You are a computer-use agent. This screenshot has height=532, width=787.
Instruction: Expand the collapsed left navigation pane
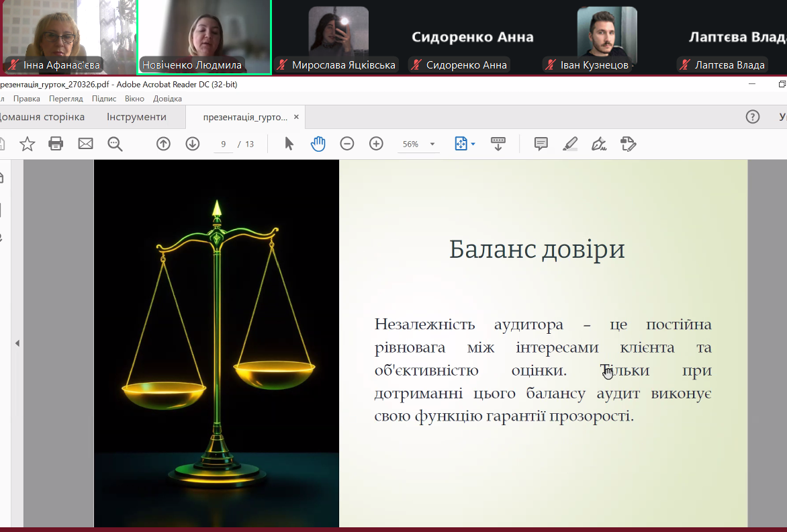click(x=17, y=343)
